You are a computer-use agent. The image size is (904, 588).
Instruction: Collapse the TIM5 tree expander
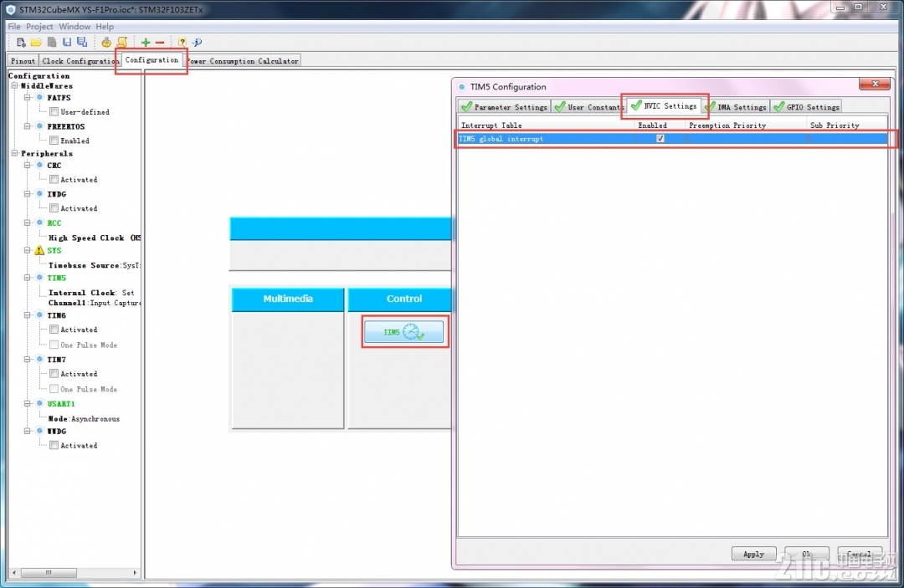[x=27, y=278]
